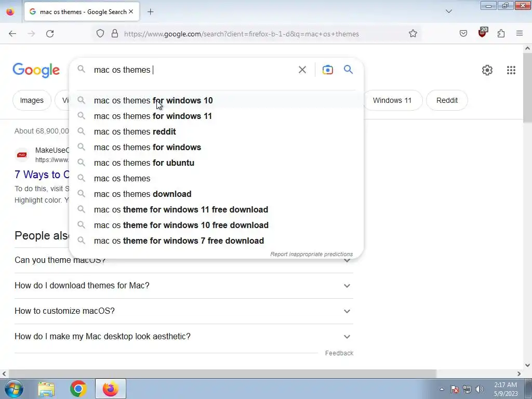The height and width of the screenshot is (399, 532).
Task: Launch Chrome from the taskbar
Action: pos(78,389)
